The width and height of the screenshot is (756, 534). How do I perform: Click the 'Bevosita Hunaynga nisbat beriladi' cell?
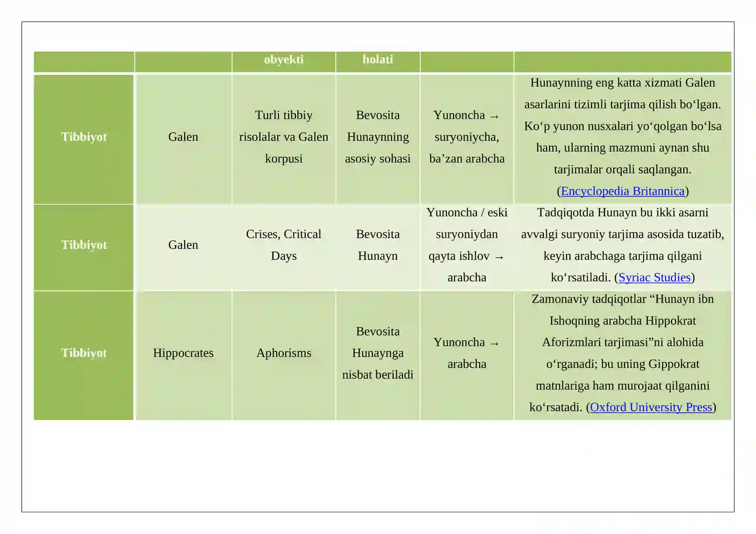(x=378, y=356)
